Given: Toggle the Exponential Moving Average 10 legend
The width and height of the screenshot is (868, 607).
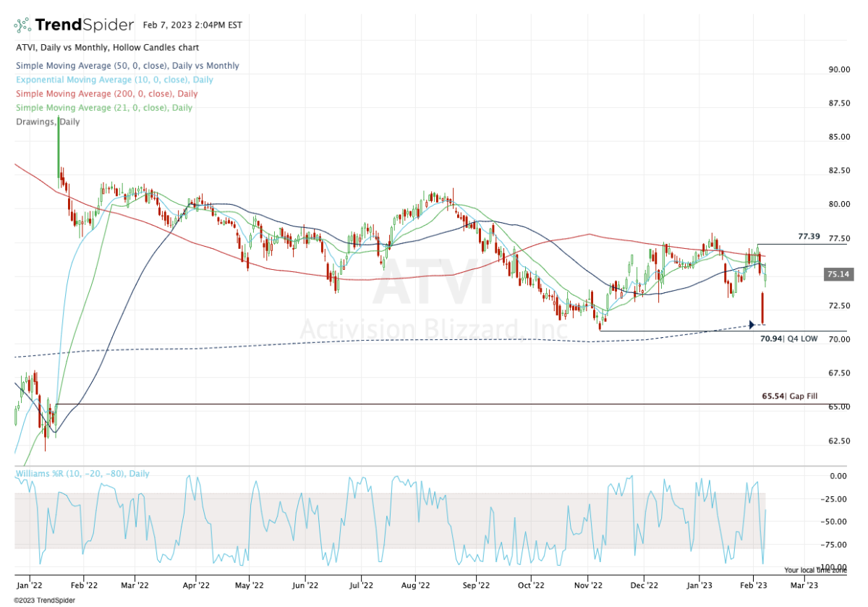Looking at the screenshot, I should click(114, 80).
